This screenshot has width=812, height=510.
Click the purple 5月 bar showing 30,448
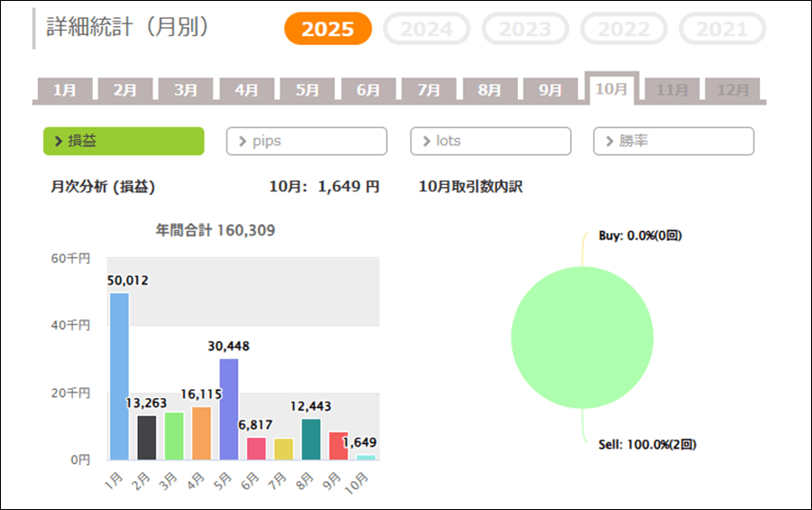[x=229, y=409]
